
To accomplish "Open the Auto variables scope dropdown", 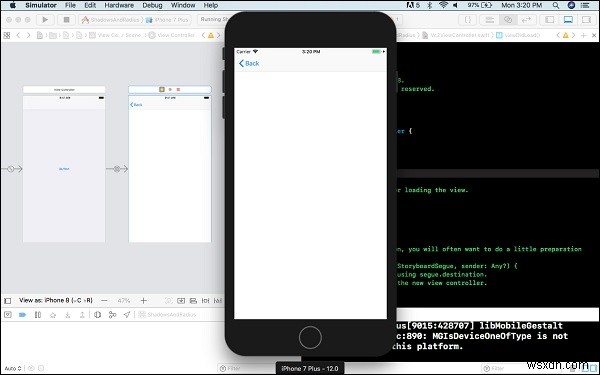I will 13,368.
